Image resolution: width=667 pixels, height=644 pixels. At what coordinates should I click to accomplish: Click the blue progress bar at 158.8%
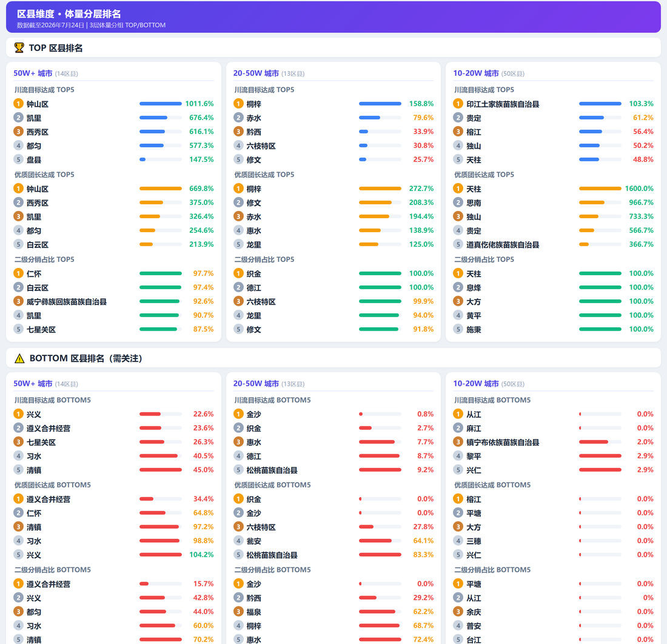pos(380,104)
